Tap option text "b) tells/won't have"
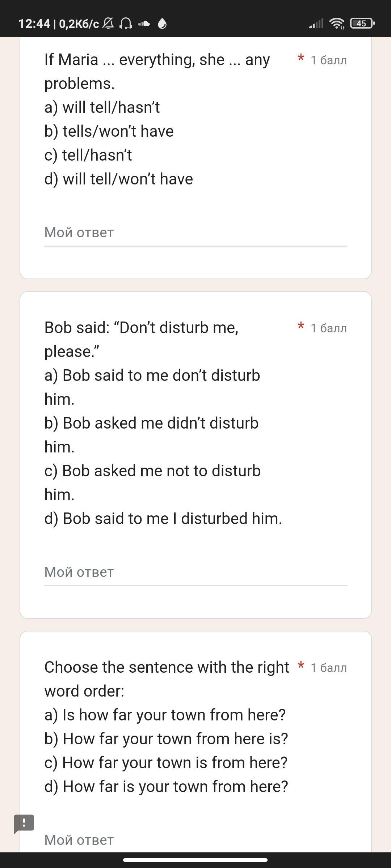391x868 pixels. click(109, 131)
